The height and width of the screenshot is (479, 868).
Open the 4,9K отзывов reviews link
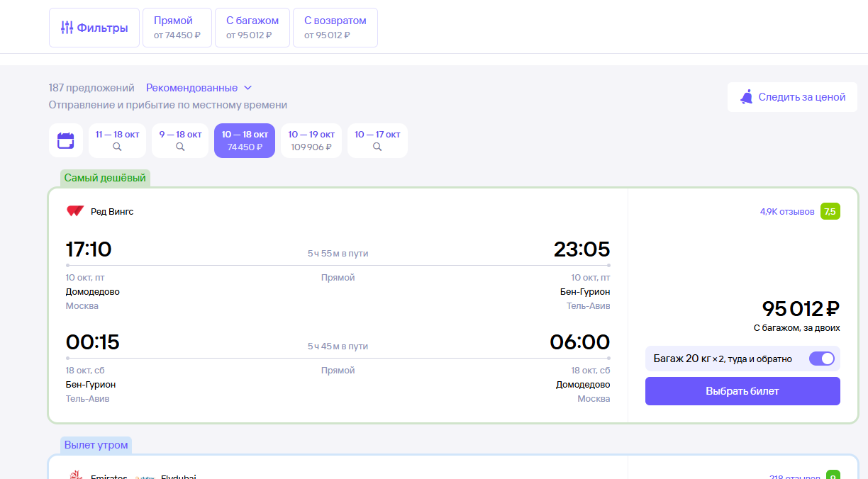click(787, 211)
